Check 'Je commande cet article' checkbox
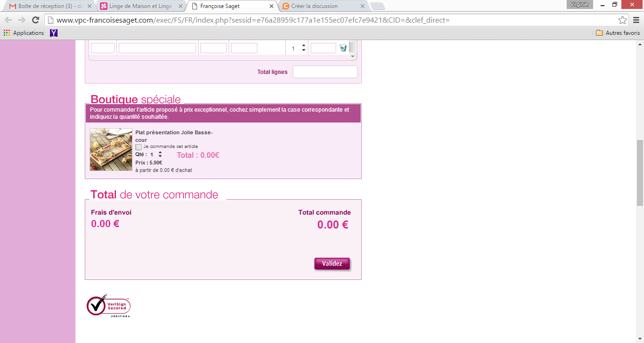644x343 pixels. 139,147
